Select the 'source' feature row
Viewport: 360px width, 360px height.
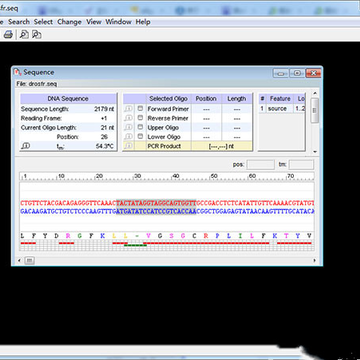tap(282, 109)
